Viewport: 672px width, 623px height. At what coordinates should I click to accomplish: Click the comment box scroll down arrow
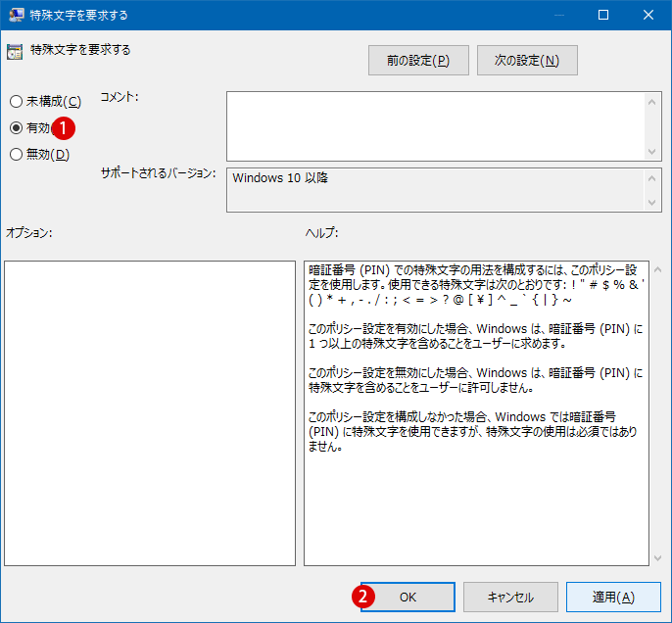tap(651, 152)
